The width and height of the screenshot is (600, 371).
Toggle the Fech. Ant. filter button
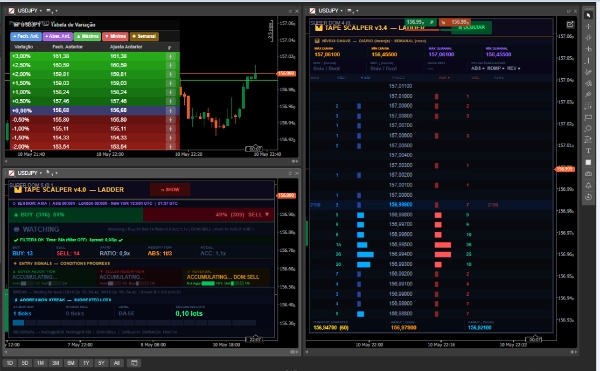pos(26,36)
